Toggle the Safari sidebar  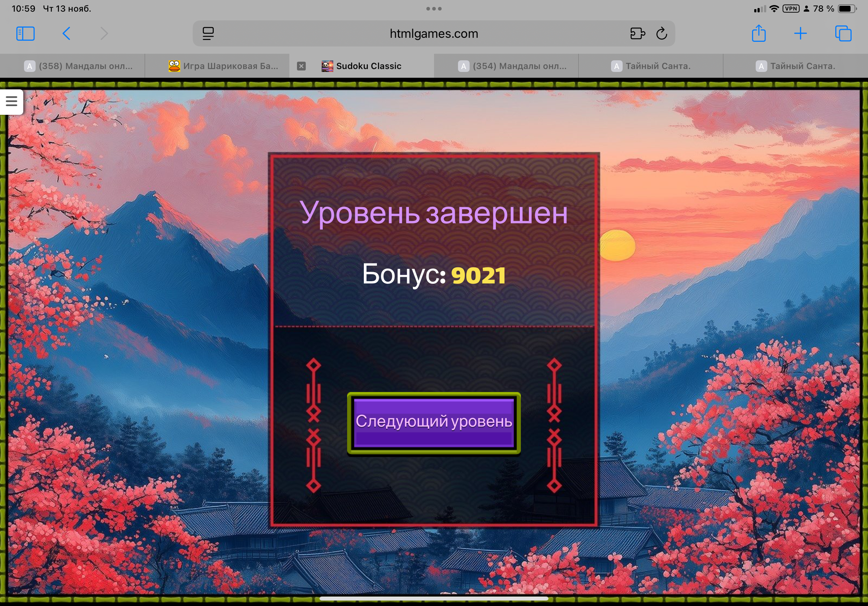tap(25, 34)
